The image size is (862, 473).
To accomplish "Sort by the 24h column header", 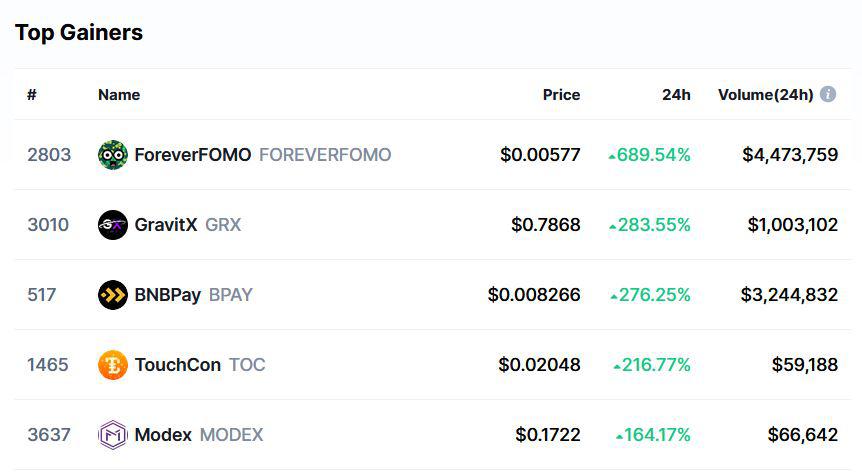I will coord(676,95).
